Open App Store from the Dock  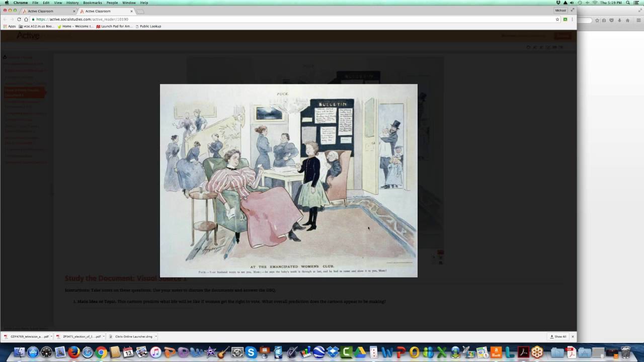(x=33, y=352)
